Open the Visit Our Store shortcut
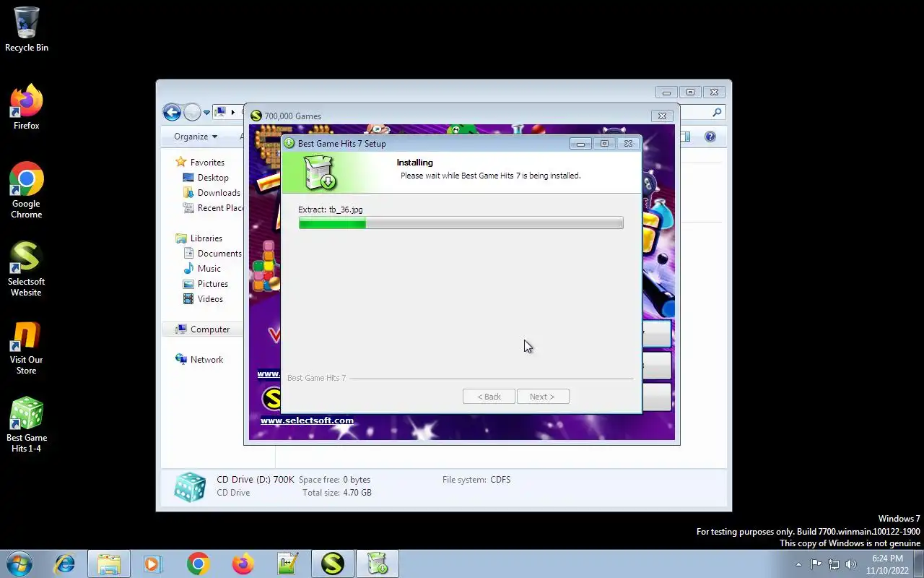Screen dimensions: 924x578 27,348
